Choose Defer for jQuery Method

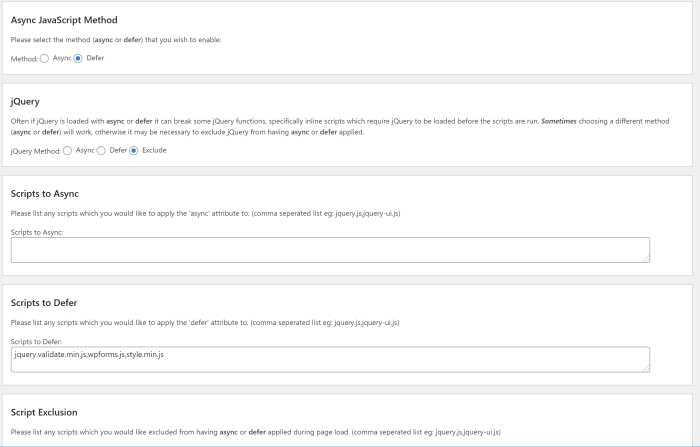pyautogui.click(x=101, y=151)
